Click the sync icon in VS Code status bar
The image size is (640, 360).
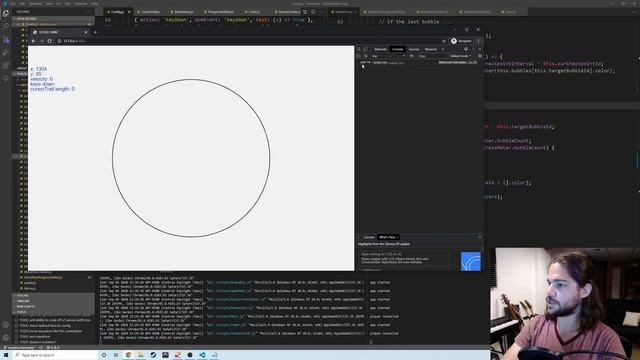tap(40, 348)
